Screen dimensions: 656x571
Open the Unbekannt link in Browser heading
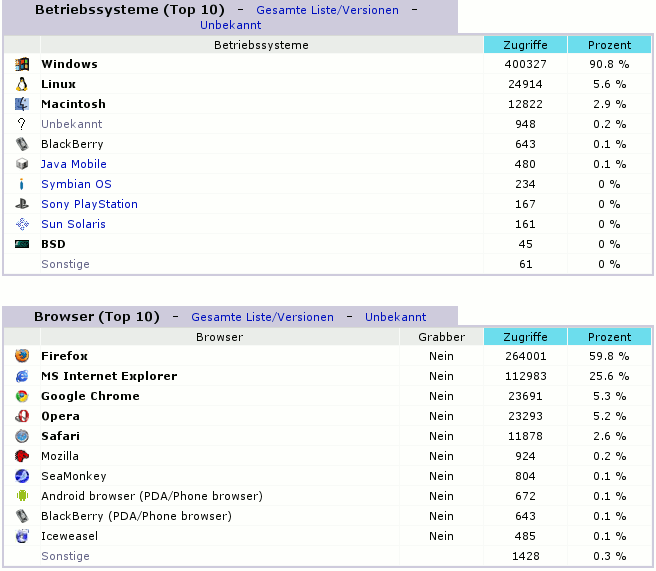click(x=395, y=317)
